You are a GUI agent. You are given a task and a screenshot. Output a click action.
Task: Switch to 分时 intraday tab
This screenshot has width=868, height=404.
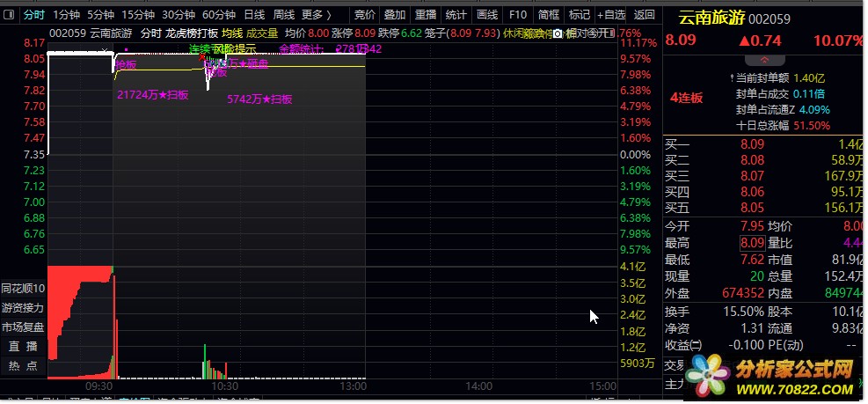(x=33, y=15)
